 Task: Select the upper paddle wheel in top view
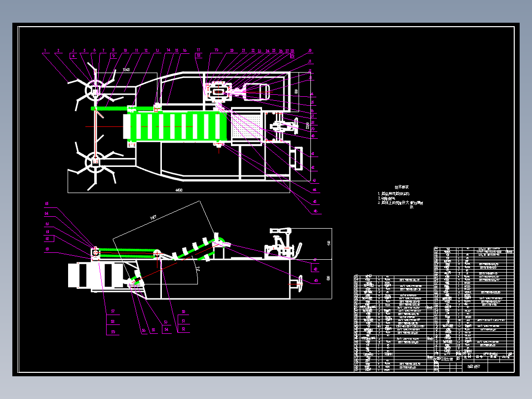[95, 87]
